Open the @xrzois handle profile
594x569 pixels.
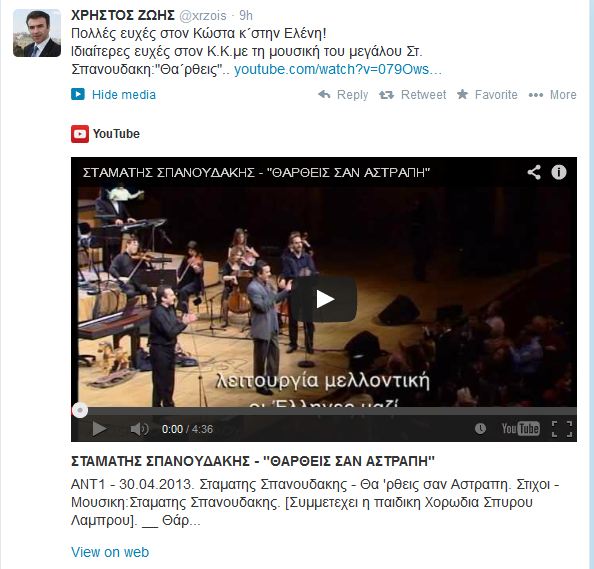[x=202, y=16]
